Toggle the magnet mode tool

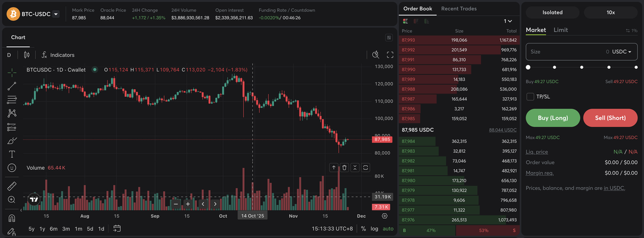12,219
